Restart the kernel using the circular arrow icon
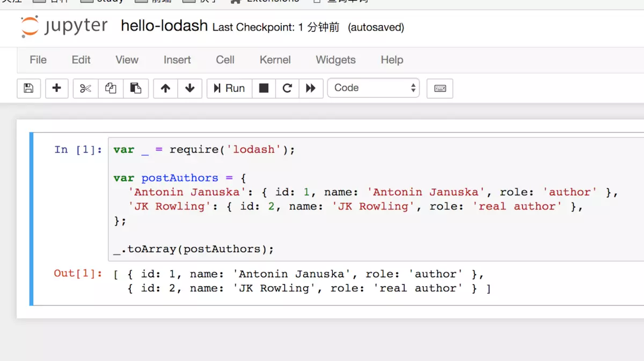Screen dimensions: 644x361 287,87
